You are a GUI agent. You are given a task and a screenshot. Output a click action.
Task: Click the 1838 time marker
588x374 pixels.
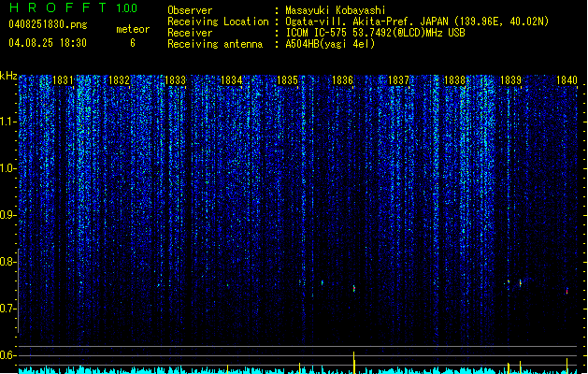pos(454,80)
